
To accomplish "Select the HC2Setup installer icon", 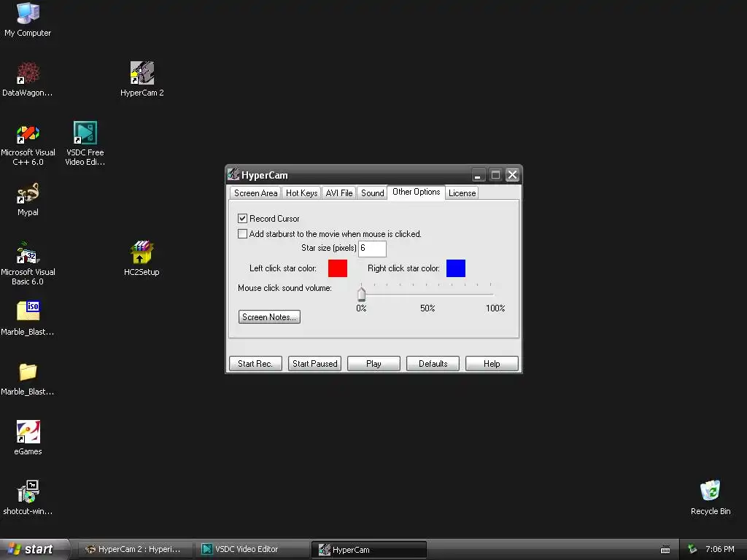I will point(142,258).
